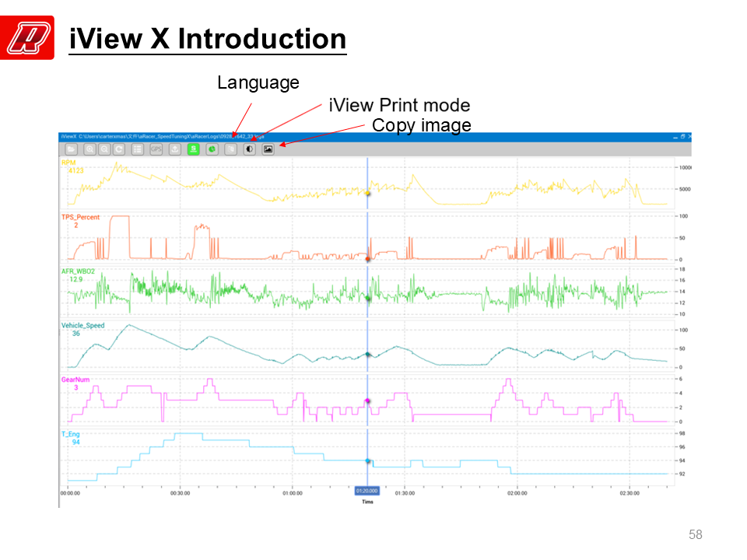Toggle iView Print mode contrast icon
The height and width of the screenshot is (560, 747).
tap(249, 149)
